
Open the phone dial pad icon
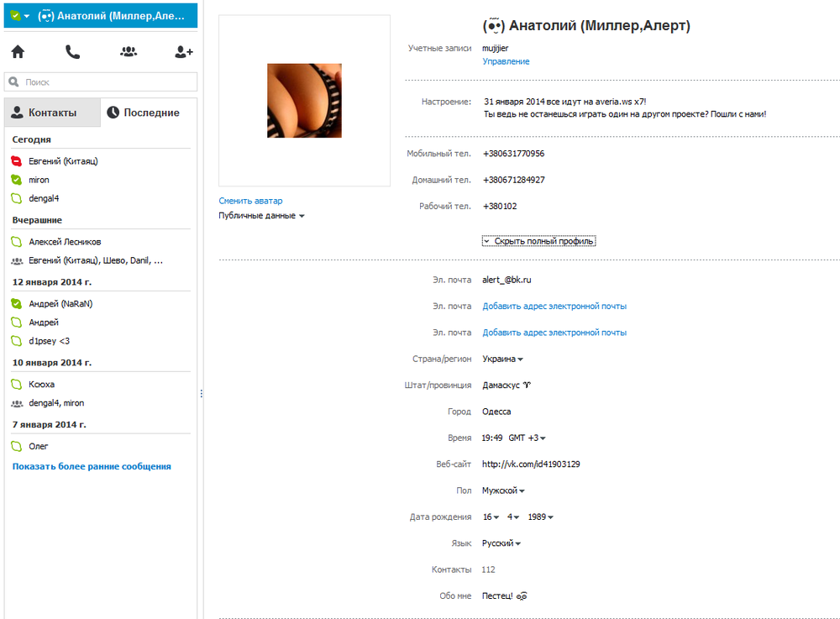coord(72,52)
